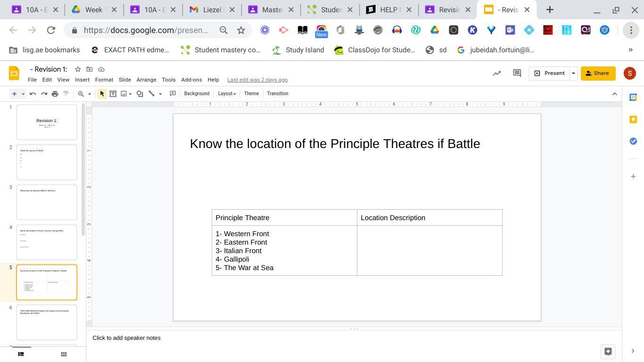Switch to filmstrip view
644x362 pixels.
(x=21, y=354)
